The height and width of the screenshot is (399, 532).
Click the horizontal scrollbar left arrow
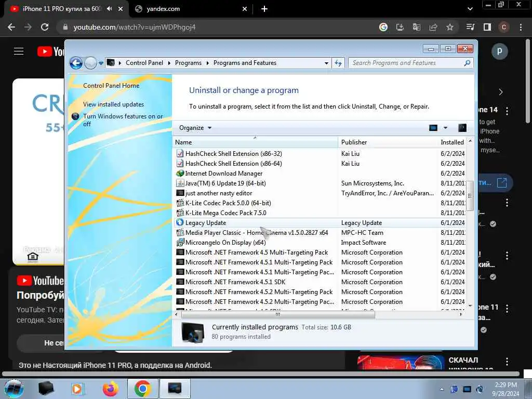tap(177, 314)
